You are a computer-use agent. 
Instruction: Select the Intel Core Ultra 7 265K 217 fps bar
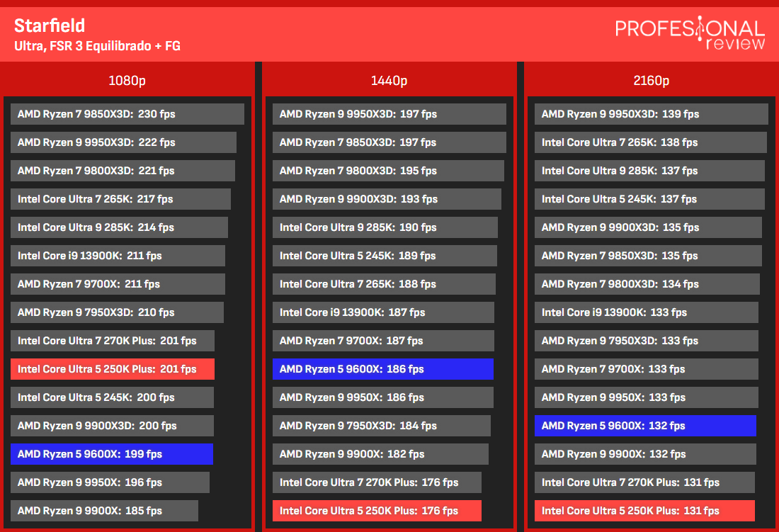120,198
